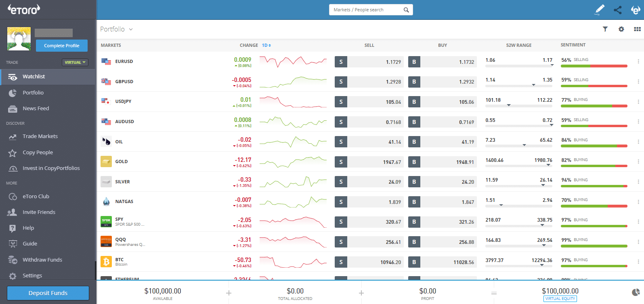Click the NATGAS sentiment bar
The width and height of the screenshot is (644, 304).
(x=594, y=206)
